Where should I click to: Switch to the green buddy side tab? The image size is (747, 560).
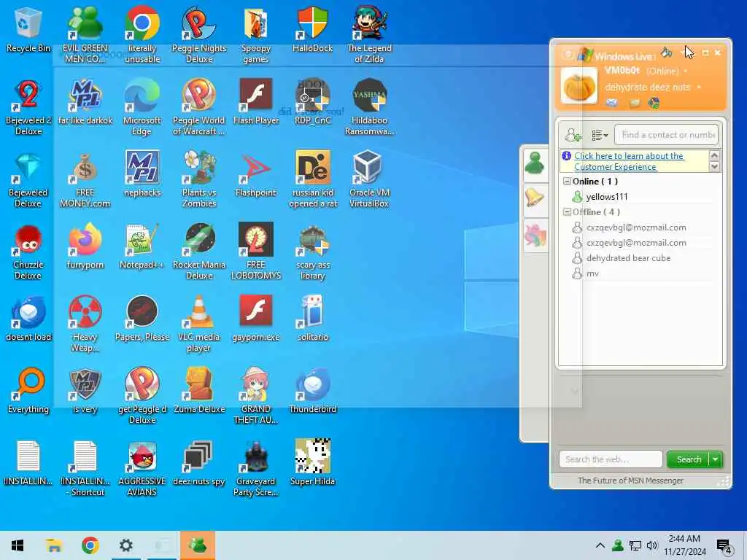coord(535,164)
